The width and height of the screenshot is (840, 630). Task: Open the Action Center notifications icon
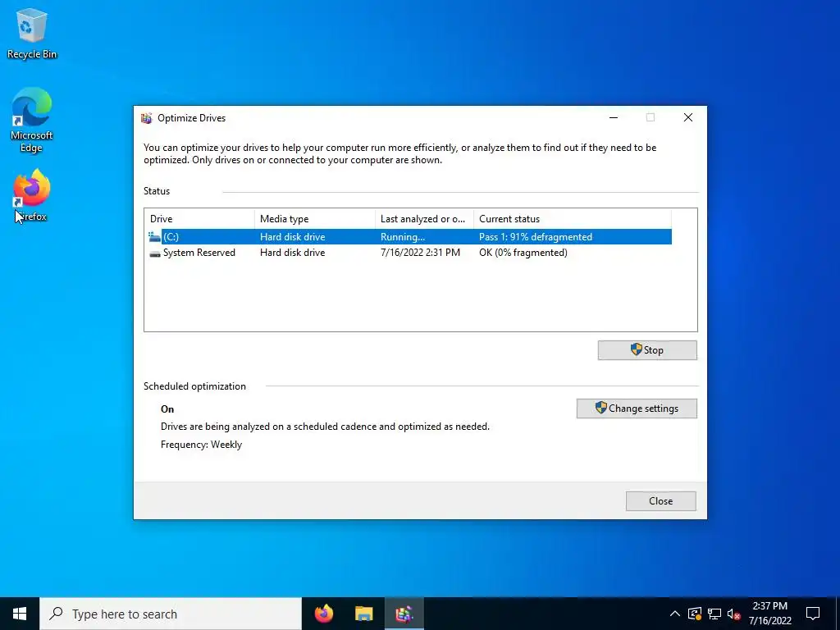(x=813, y=614)
